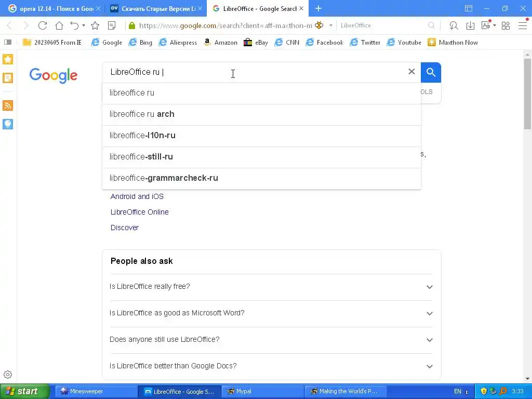Viewport: 532px width, 399px height.
Task: Open the downloads icon in toolbar
Action: click(470, 25)
